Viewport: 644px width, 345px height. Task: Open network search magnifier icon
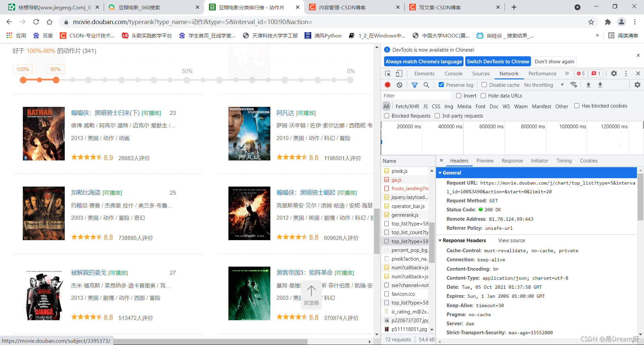point(426,85)
